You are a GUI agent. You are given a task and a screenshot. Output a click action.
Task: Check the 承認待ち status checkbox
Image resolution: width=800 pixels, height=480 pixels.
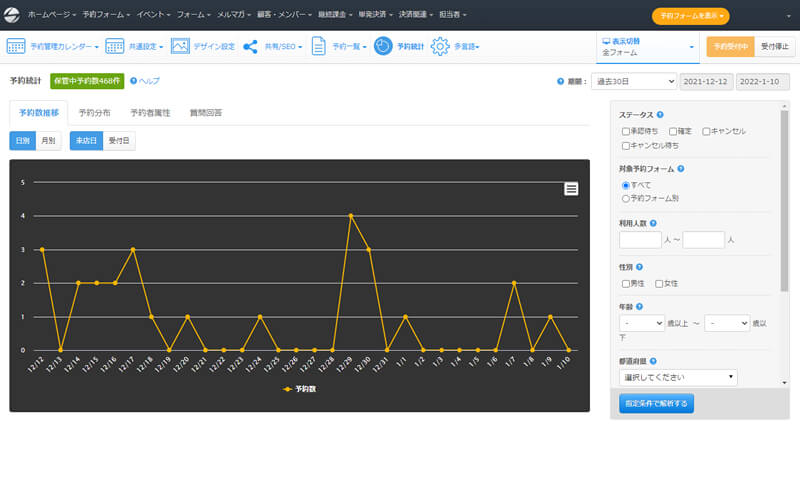(x=626, y=131)
